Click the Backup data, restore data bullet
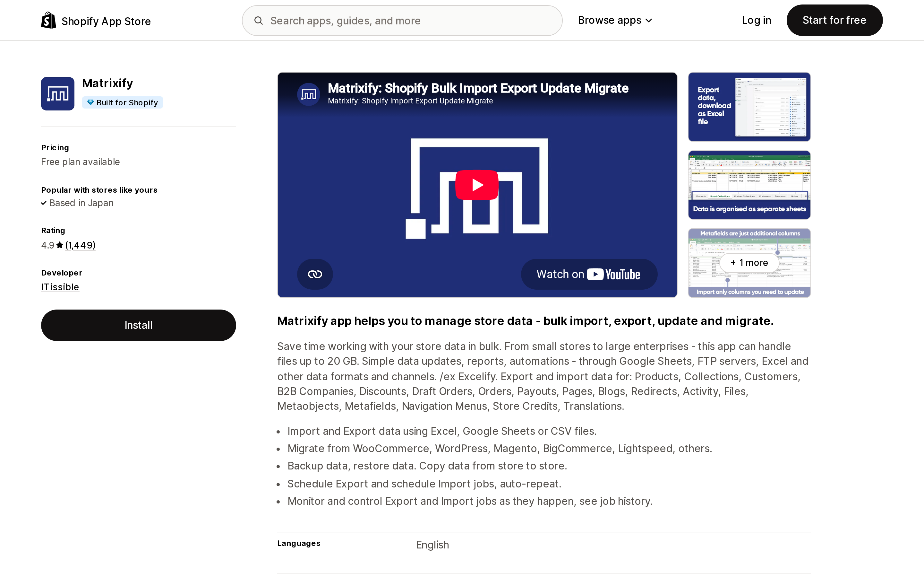 (427, 466)
